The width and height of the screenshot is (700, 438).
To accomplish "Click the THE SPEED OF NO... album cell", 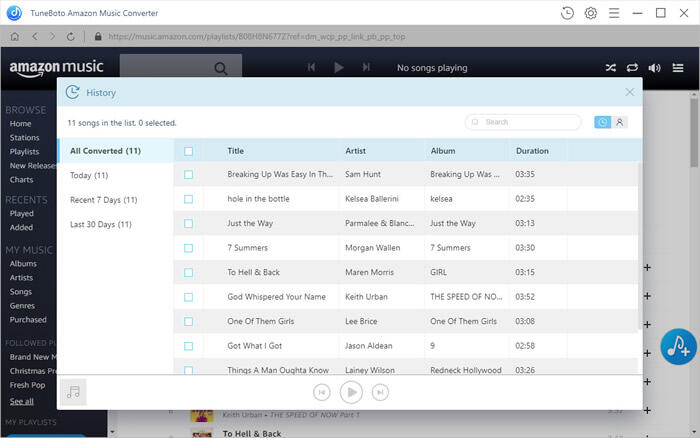I will pyautogui.click(x=466, y=296).
